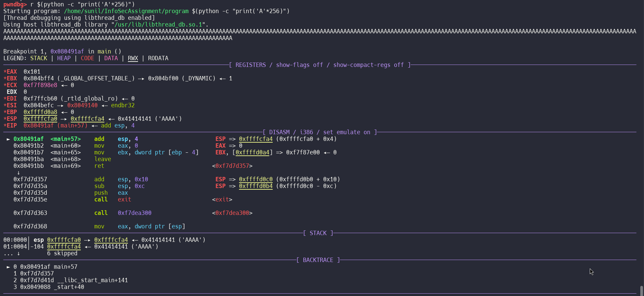Click the EAX register value 0x101
Screen dimensions: 644x296
tap(32, 72)
